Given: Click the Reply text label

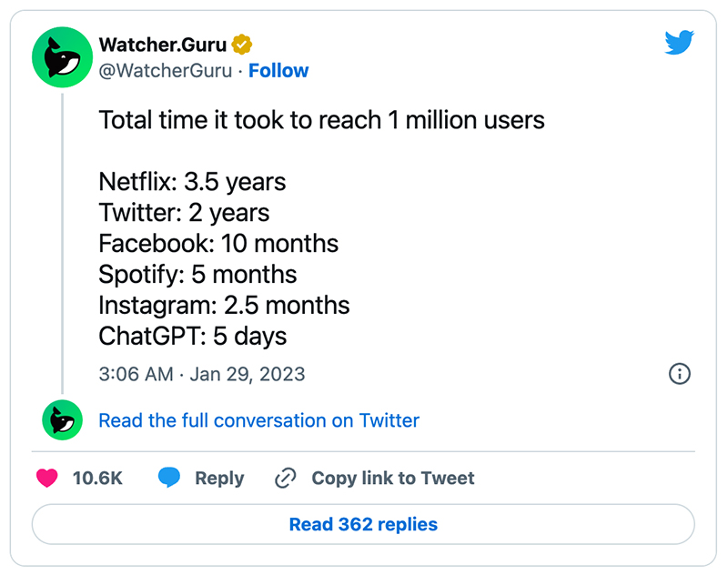Looking at the screenshot, I should [219, 478].
